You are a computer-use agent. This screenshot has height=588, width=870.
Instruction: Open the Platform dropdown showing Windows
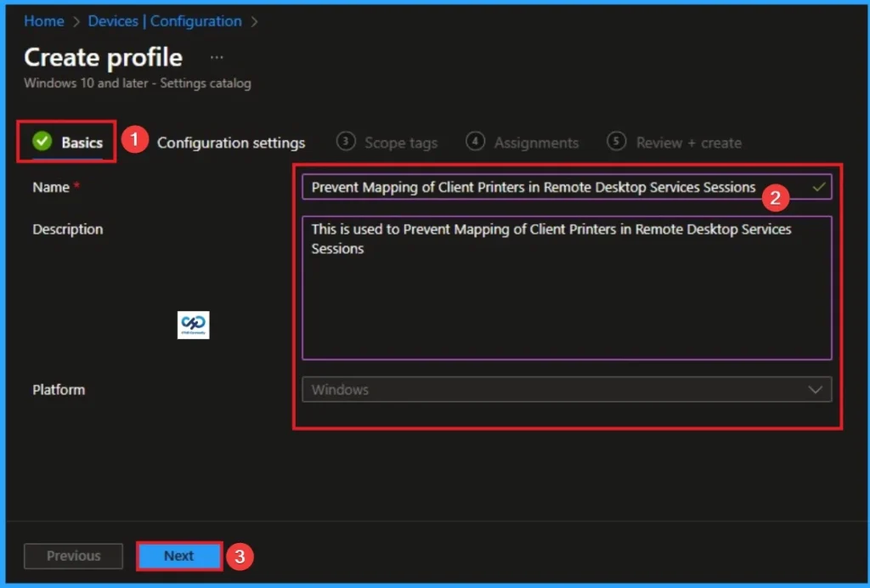click(567, 389)
